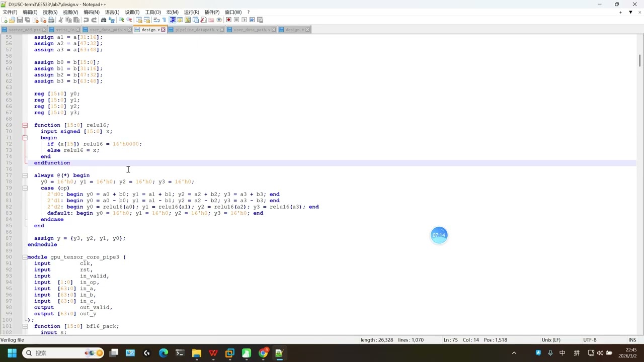Collapse the begin block fold at line 71

25,138
